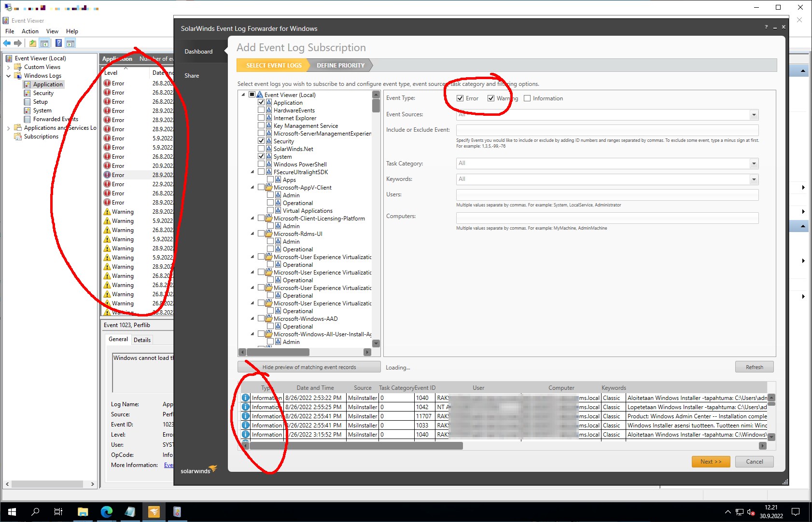Open the Windows Start menu
This screenshot has height=522, width=812.
point(12,512)
